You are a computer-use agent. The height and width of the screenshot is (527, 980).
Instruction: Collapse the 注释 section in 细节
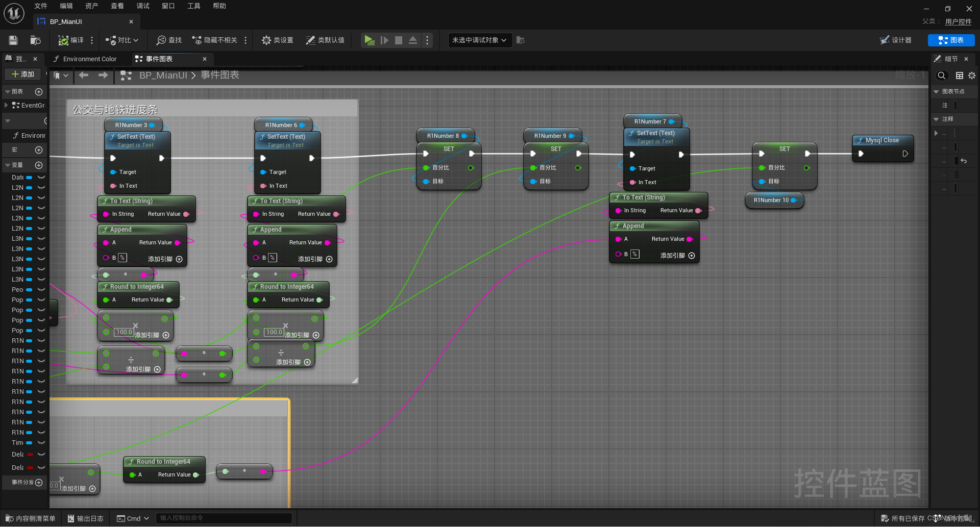pyautogui.click(x=936, y=119)
